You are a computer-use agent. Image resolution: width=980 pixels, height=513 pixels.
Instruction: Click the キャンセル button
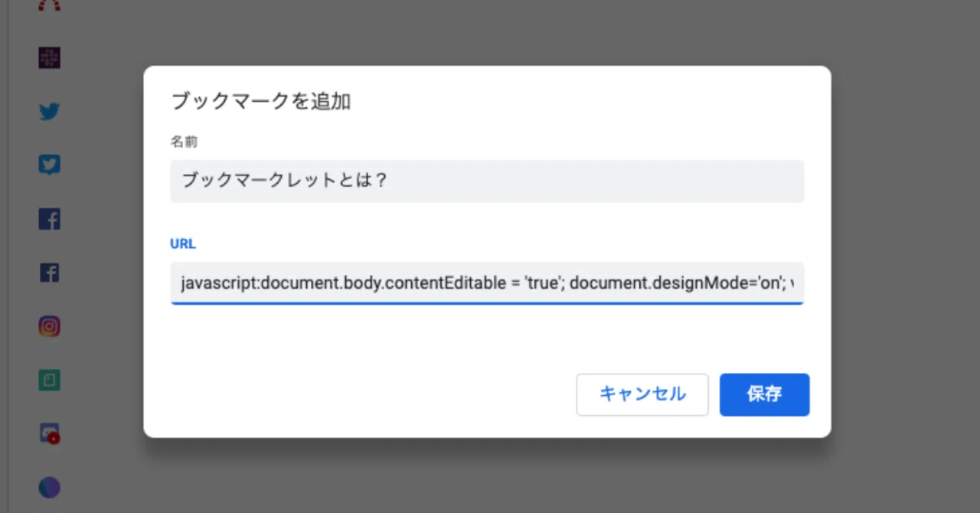642,395
